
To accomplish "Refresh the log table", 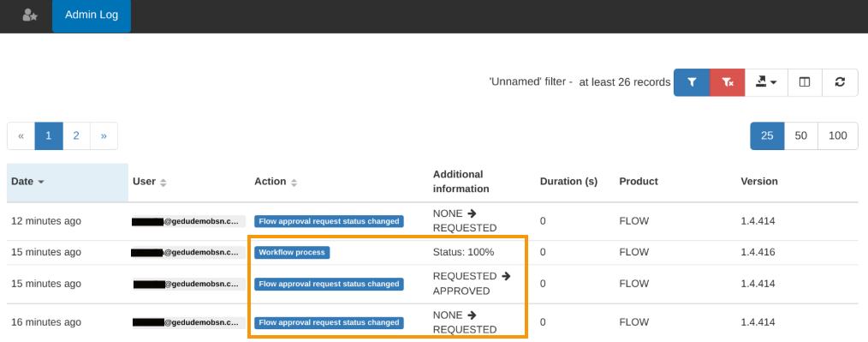I will click(840, 82).
